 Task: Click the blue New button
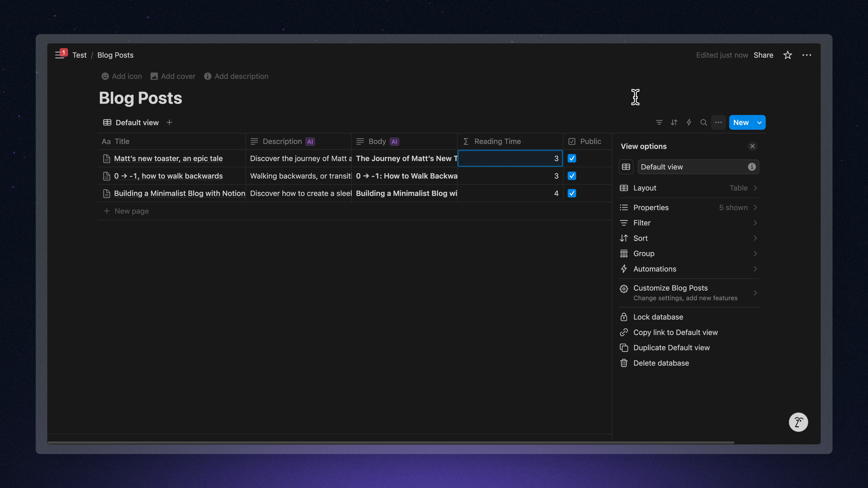(741, 123)
